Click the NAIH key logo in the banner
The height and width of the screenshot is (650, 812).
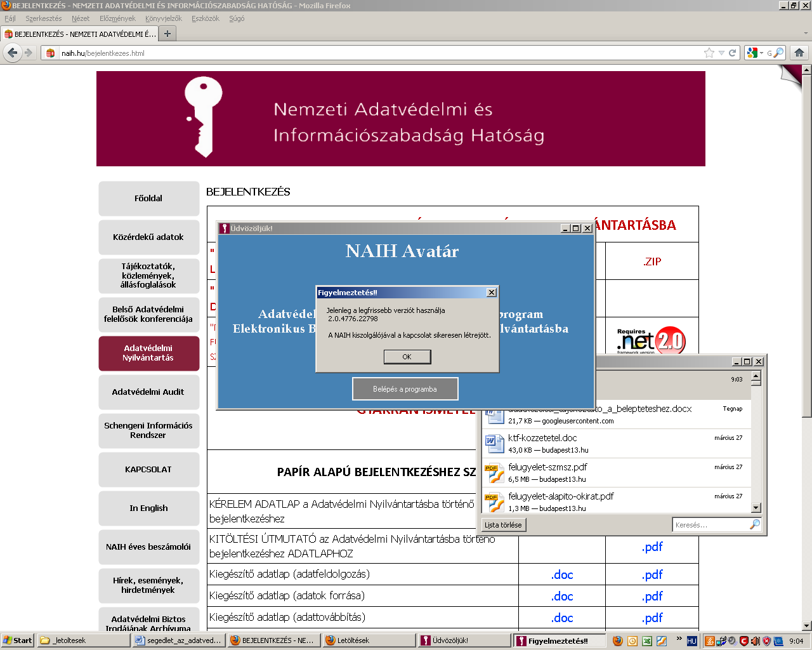pyautogui.click(x=202, y=117)
